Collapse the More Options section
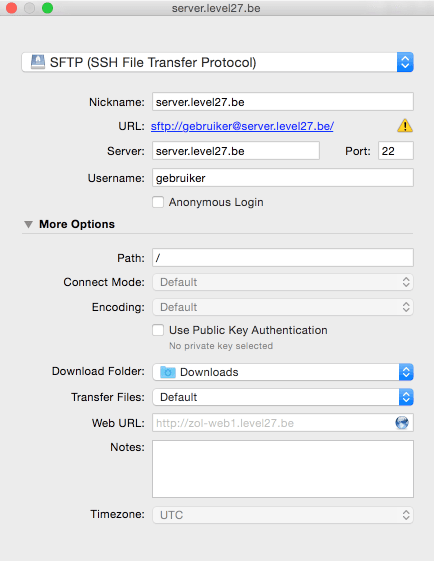The height and width of the screenshot is (561, 434). click(28, 224)
